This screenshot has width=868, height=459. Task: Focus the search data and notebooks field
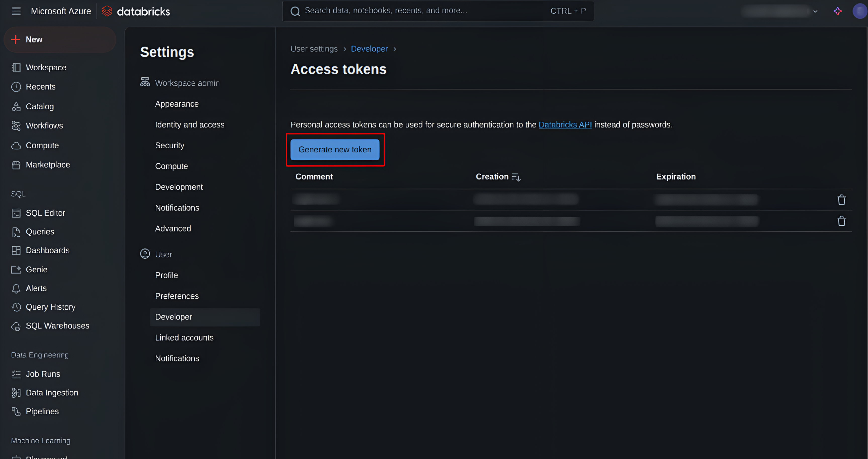point(438,11)
